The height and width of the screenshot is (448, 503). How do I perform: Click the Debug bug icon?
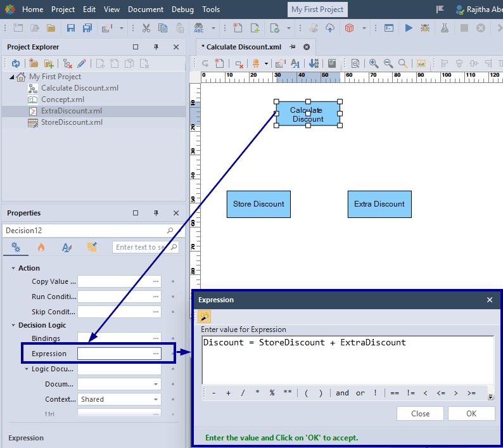click(425, 29)
